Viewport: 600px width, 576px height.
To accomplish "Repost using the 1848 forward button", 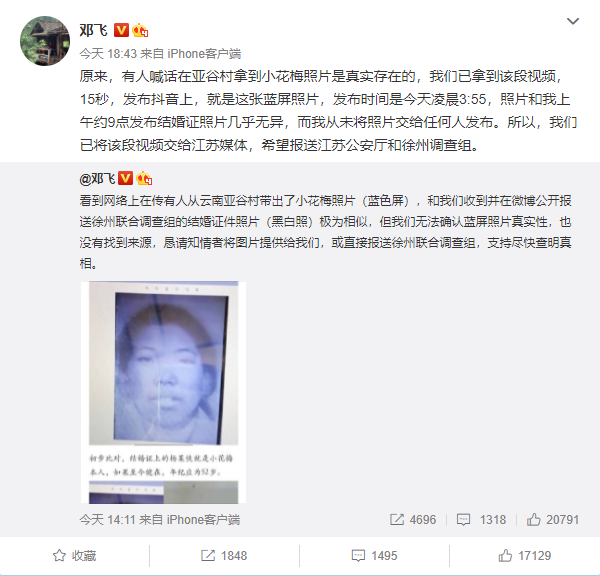I will click(x=224, y=556).
